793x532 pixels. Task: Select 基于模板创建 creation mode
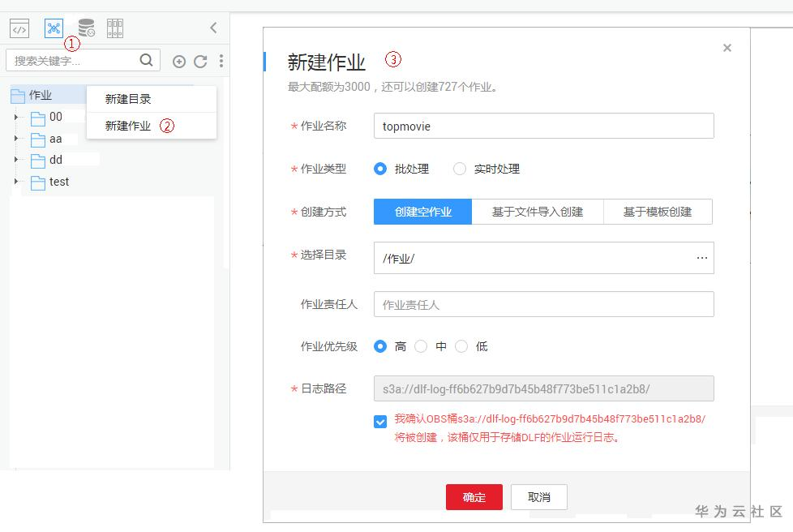pos(658,212)
